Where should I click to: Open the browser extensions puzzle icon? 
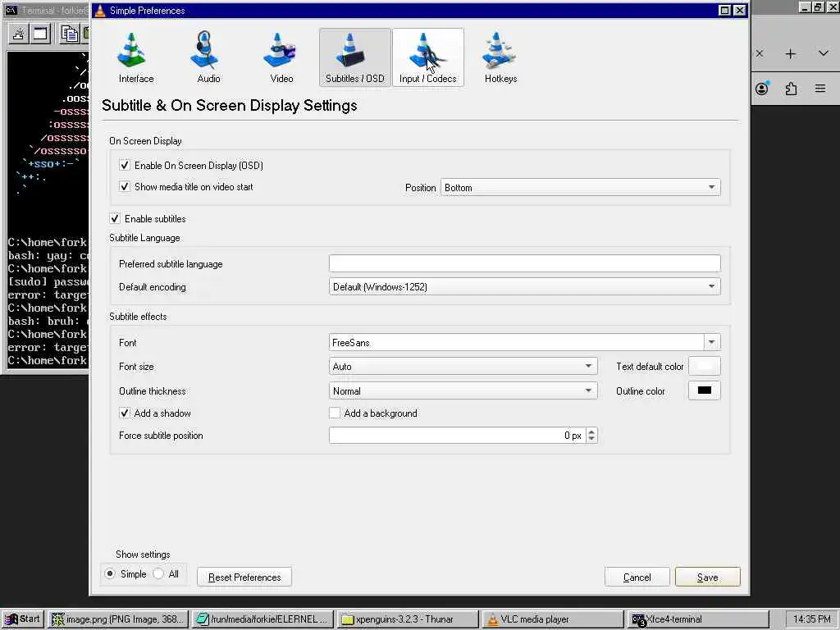point(791,89)
